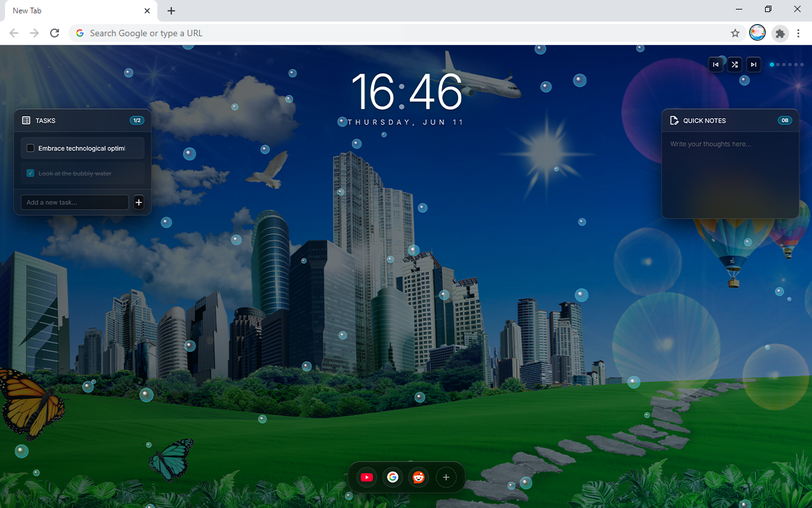Reload the current page
Viewport: 812px width, 508px height.
pos(55,33)
